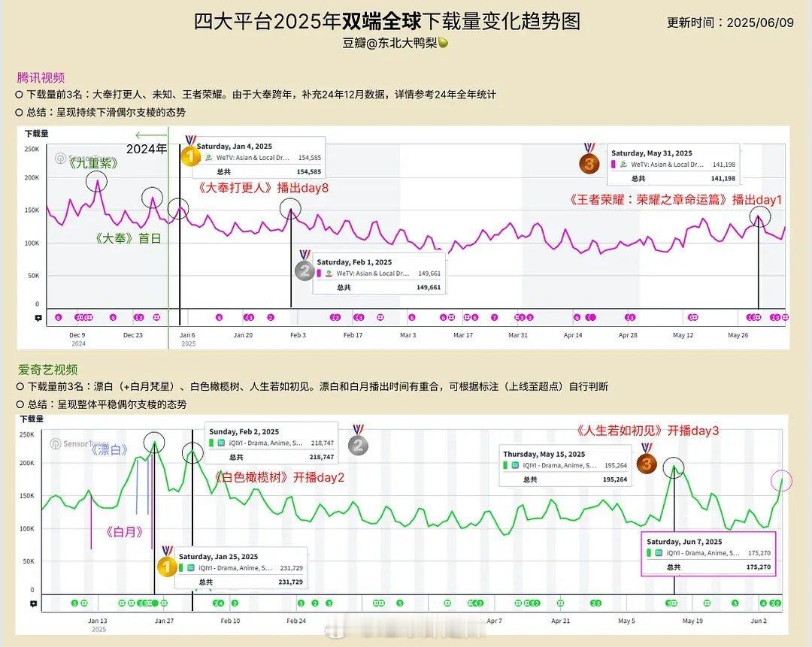The height and width of the screenshot is (647, 812).
Task: Click the main title 四大平台2025年双端全球下载量变化趋势图
Action: (387, 21)
